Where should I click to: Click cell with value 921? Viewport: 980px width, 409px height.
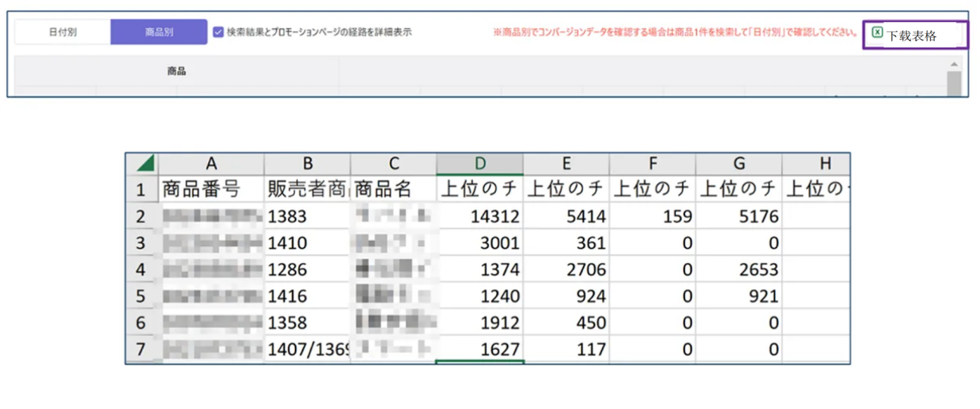coord(739,296)
